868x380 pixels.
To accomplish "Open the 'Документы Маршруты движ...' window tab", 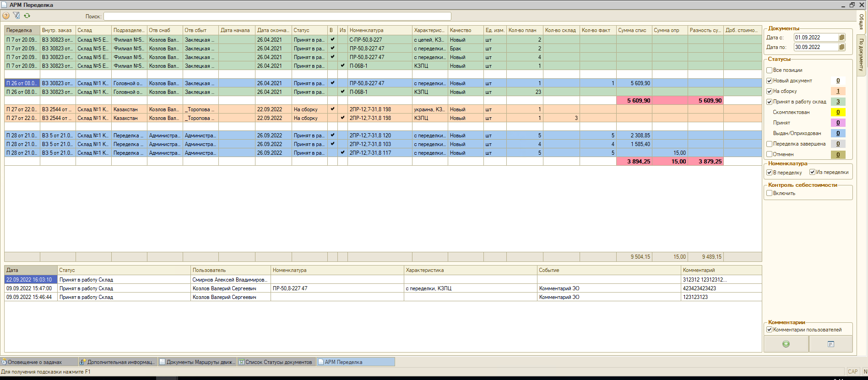I will (x=197, y=362).
